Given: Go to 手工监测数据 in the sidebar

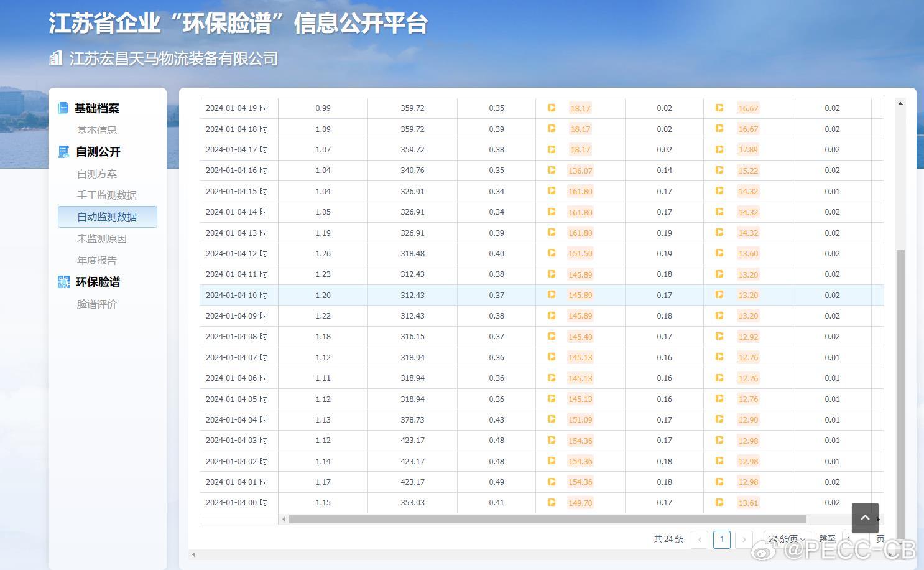Looking at the screenshot, I should (x=107, y=195).
